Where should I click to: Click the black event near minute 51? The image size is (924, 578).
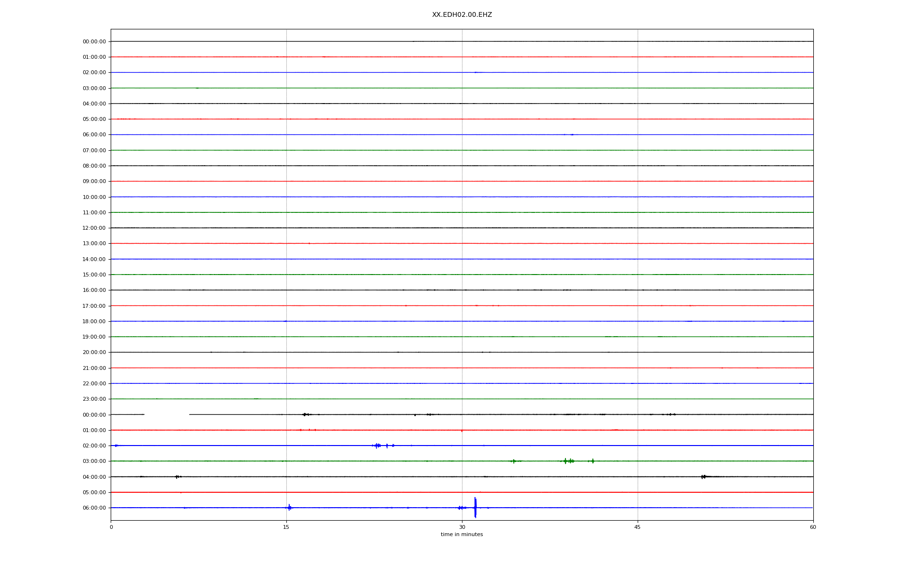[x=704, y=477]
